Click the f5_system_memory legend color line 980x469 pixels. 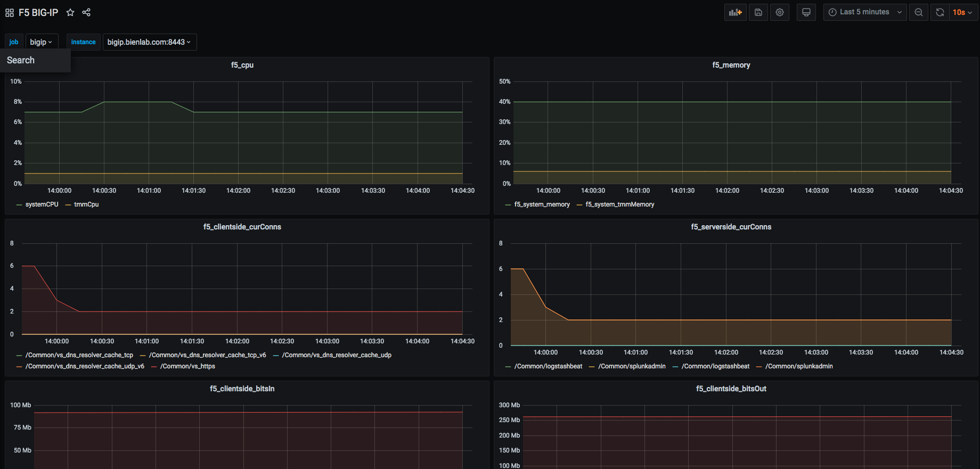click(x=508, y=205)
